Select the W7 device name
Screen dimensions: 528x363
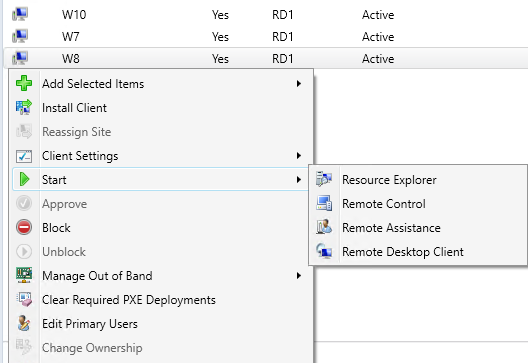coord(71,37)
